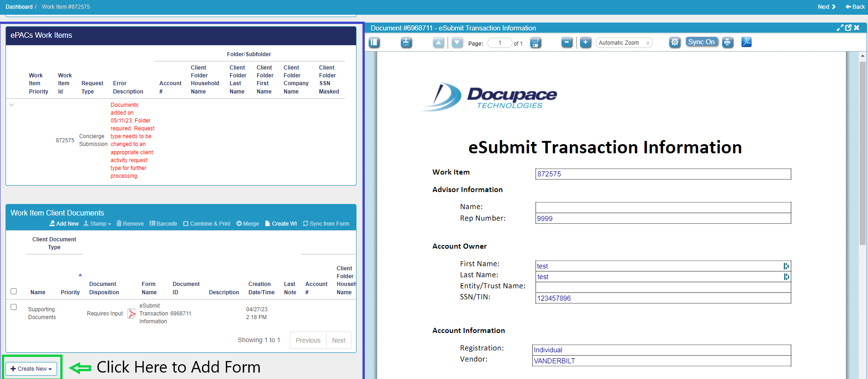Sort by Document Disposition column

tap(104, 288)
